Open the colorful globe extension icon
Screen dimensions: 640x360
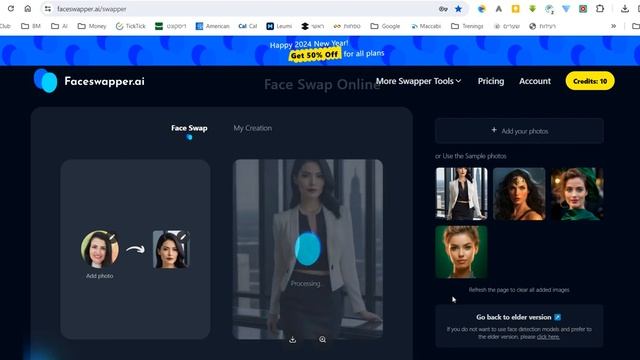(x=482, y=9)
